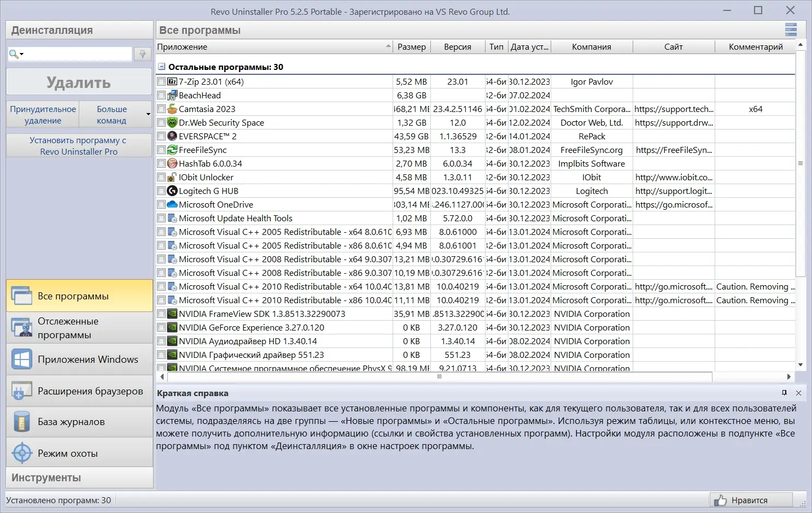This screenshot has height=513, width=812.
Task: Click the vertical scrollbar thumb of program list
Action: click(x=801, y=163)
